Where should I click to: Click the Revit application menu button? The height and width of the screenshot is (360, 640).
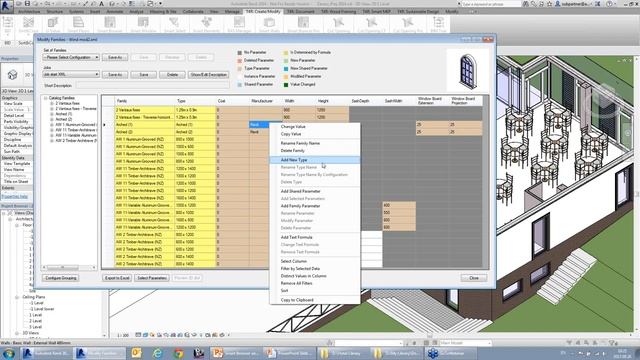click(x=7, y=7)
